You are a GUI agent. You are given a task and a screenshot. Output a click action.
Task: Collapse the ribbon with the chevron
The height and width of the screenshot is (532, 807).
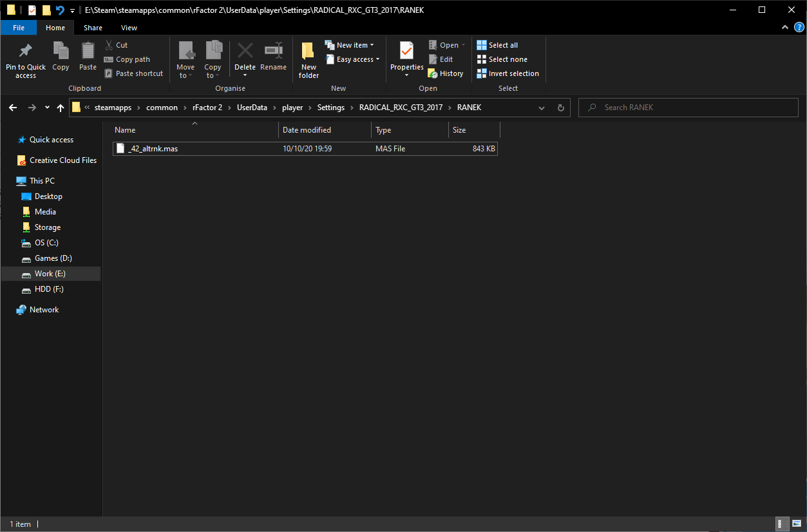point(785,28)
